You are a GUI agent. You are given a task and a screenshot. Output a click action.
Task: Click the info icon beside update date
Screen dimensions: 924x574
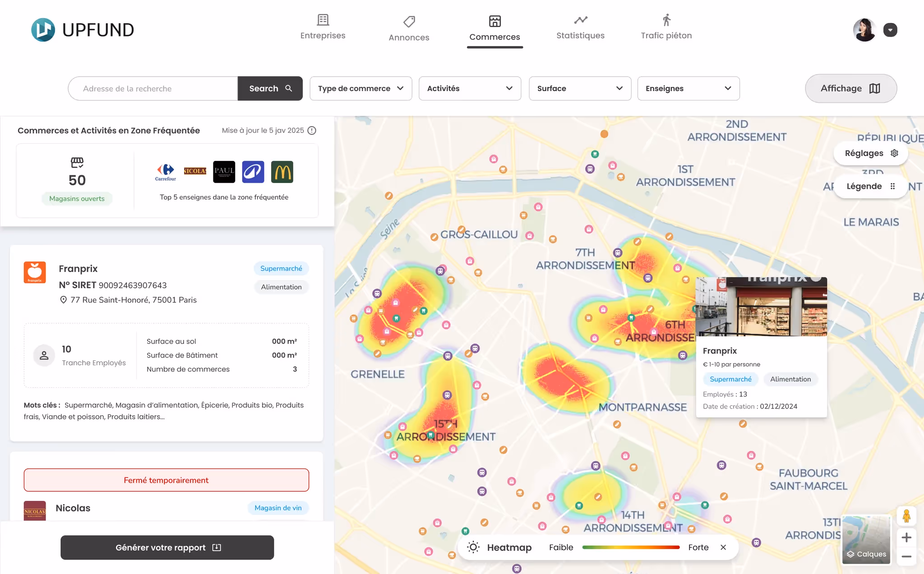(x=312, y=130)
